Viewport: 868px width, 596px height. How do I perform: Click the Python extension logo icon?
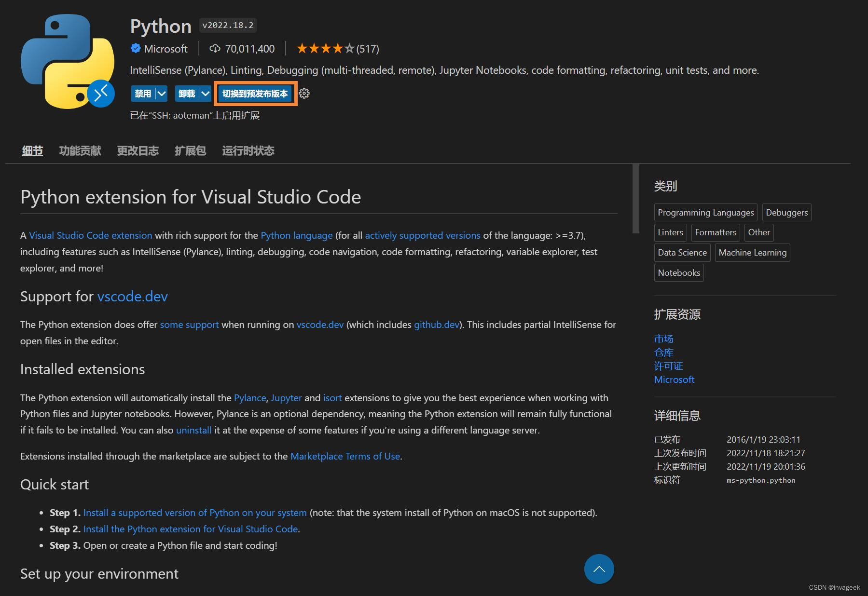68,61
